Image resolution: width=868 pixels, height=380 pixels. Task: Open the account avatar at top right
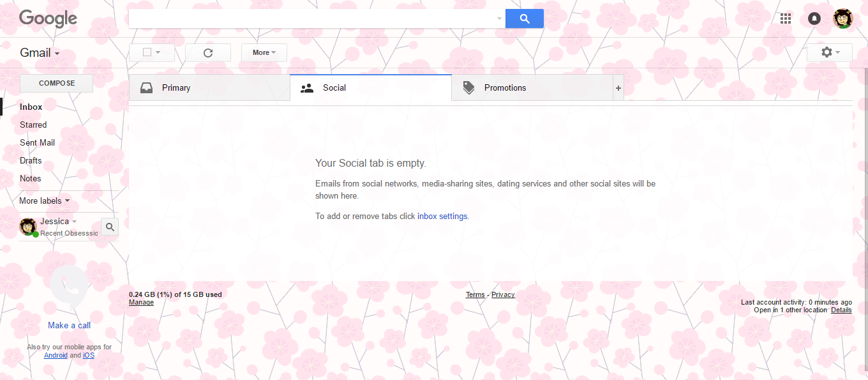coord(843,19)
